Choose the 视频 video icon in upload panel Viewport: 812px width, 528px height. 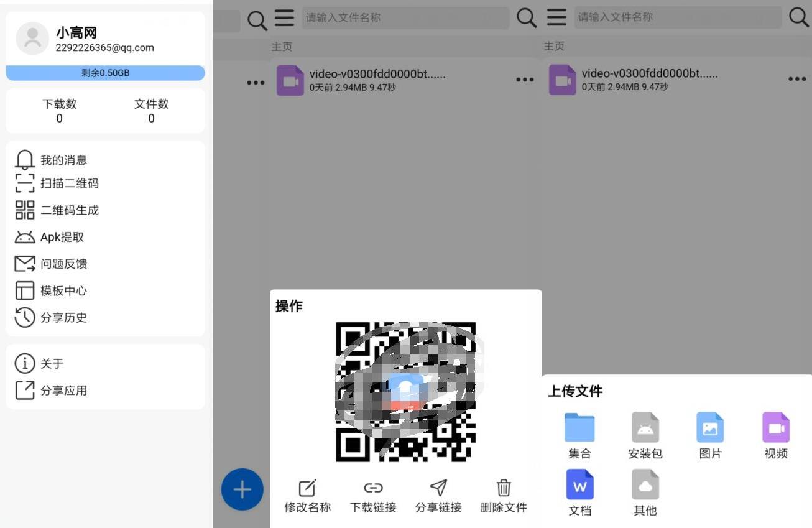pyautogui.click(x=776, y=427)
